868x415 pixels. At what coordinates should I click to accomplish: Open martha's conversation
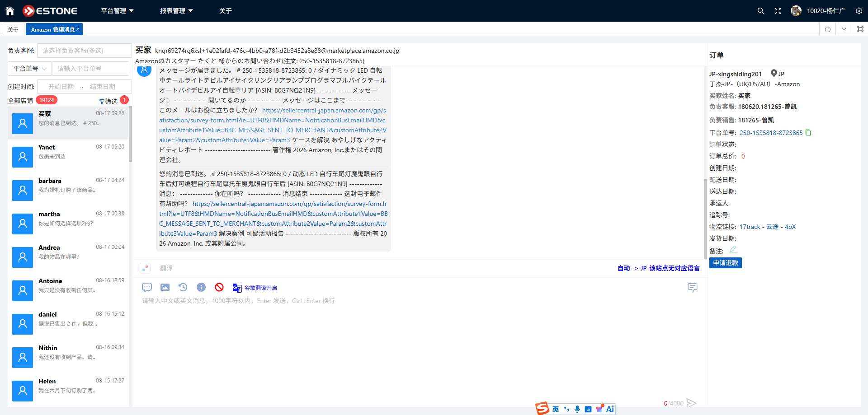68,223
